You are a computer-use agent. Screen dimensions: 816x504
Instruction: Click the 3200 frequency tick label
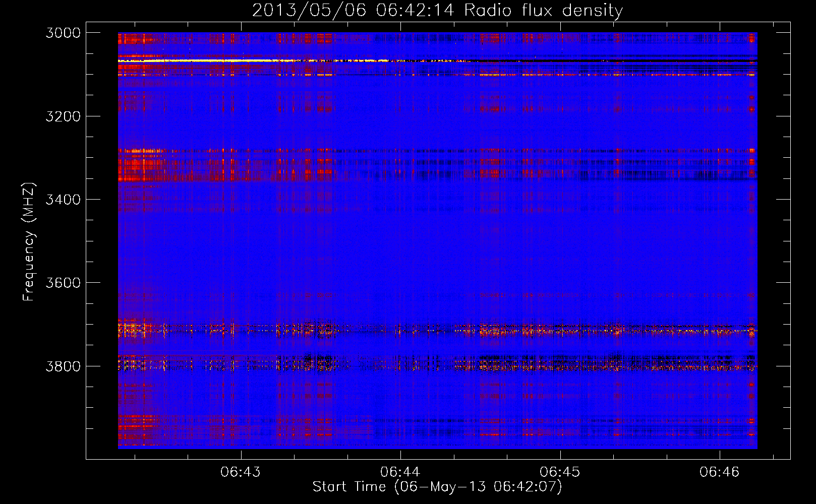63,116
